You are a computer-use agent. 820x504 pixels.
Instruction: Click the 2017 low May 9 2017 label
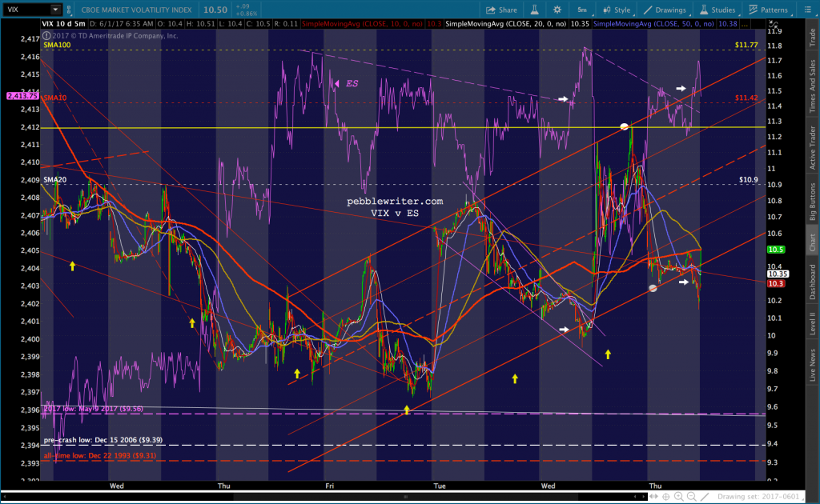pos(93,409)
